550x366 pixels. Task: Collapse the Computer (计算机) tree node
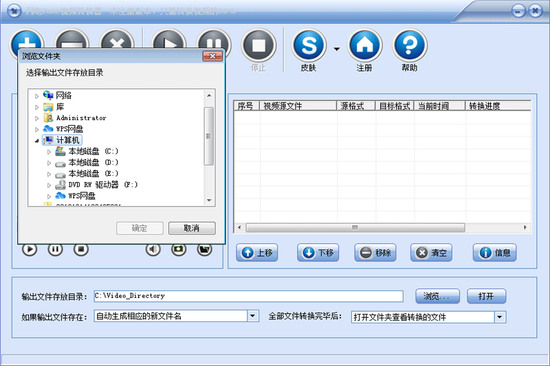(x=37, y=141)
